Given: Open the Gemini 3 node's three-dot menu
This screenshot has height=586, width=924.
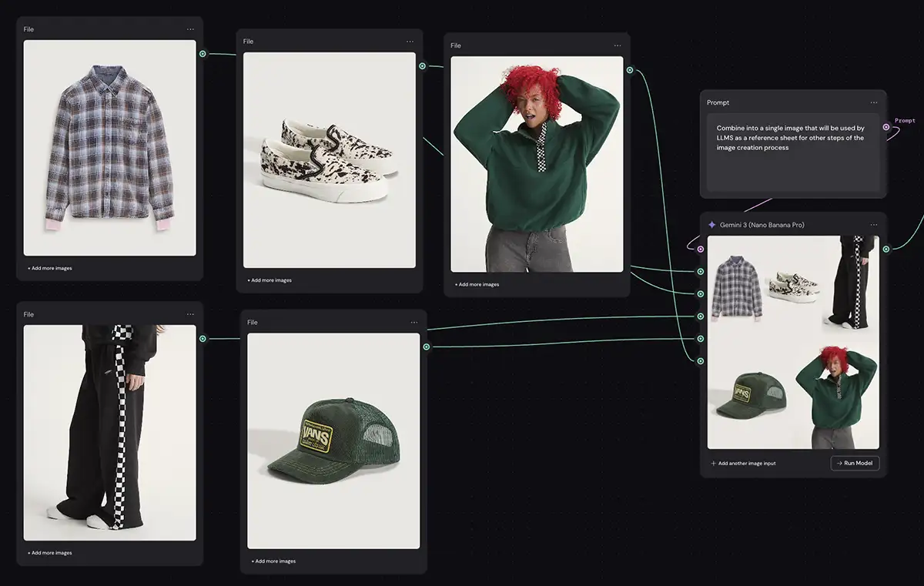Looking at the screenshot, I should click(874, 225).
